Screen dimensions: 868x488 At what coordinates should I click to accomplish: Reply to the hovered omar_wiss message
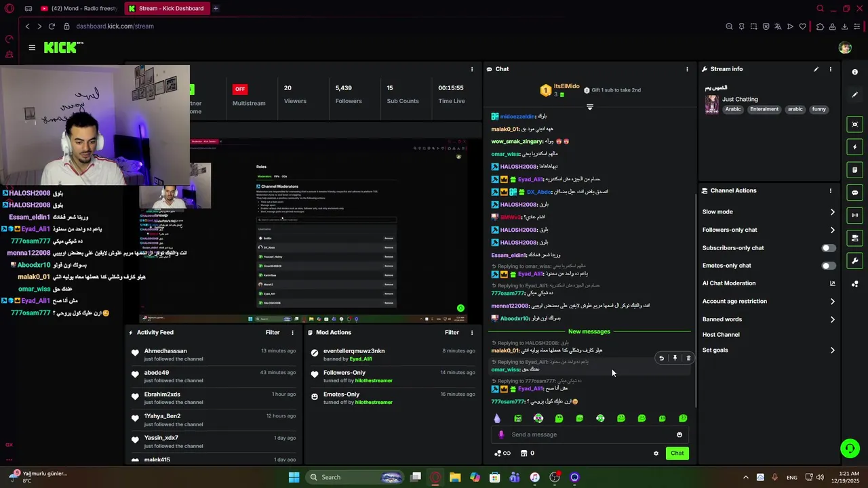(x=661, y=358)
